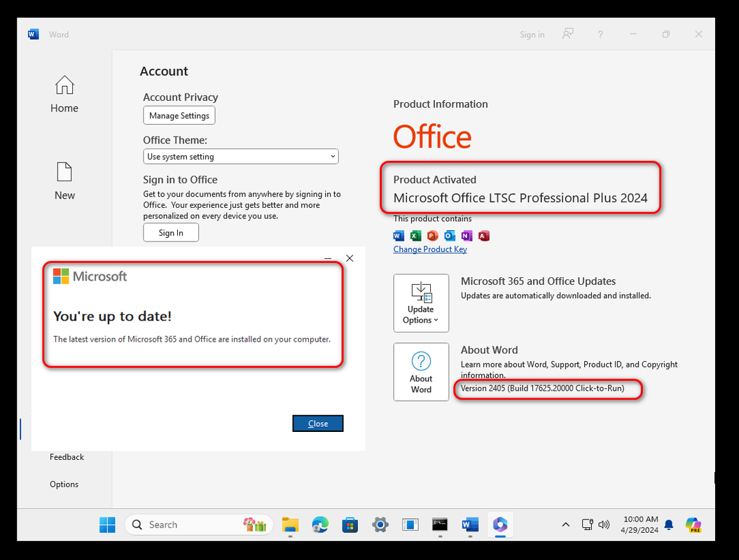The height and width of the screenshot is (560, 739).
Task: Open Settings gear from the taskbar
Action: point(380,525)
